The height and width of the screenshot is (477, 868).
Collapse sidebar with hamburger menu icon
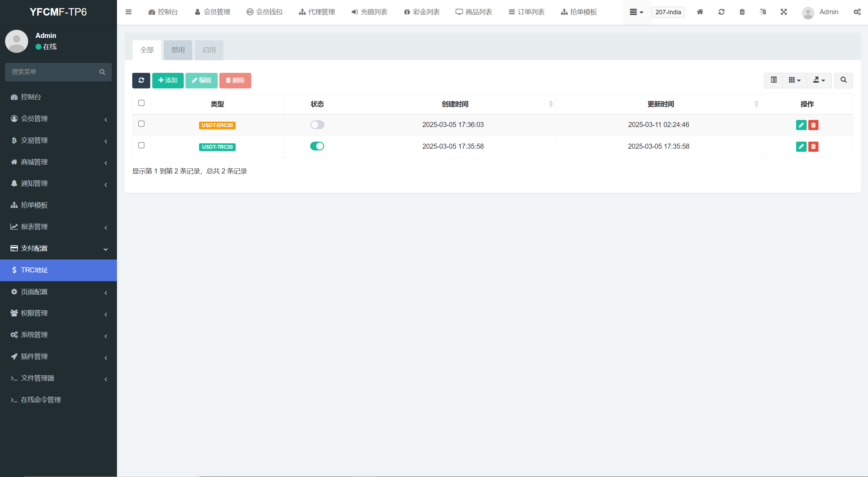[x=129, y=12]
